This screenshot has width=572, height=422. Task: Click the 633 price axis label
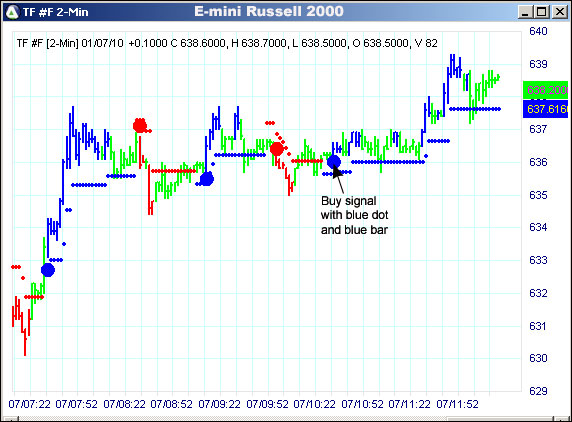[538, 260]
